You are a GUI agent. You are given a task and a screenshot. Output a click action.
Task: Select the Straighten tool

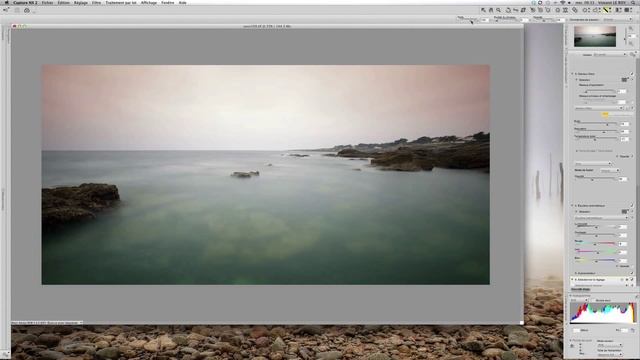516,10
